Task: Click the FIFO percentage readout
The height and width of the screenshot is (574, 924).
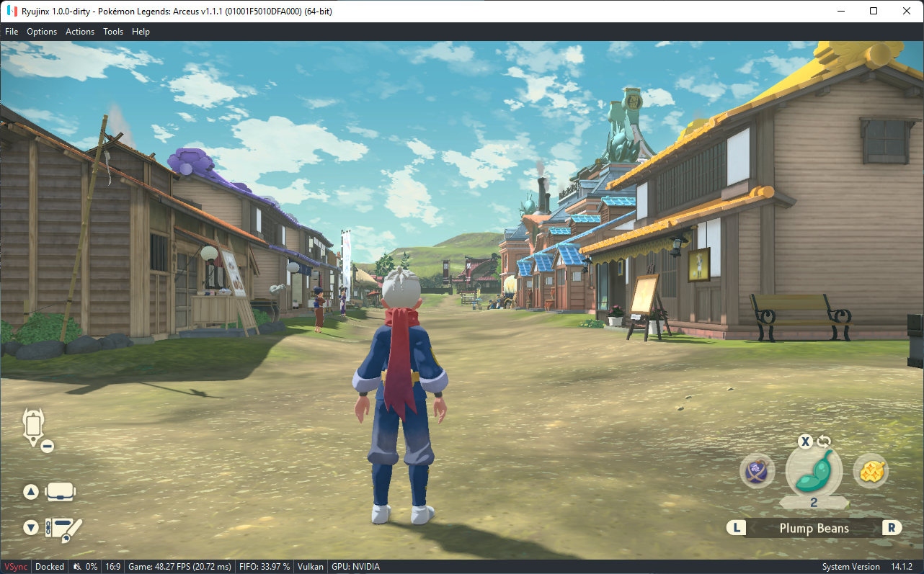Action: (263, 567)
